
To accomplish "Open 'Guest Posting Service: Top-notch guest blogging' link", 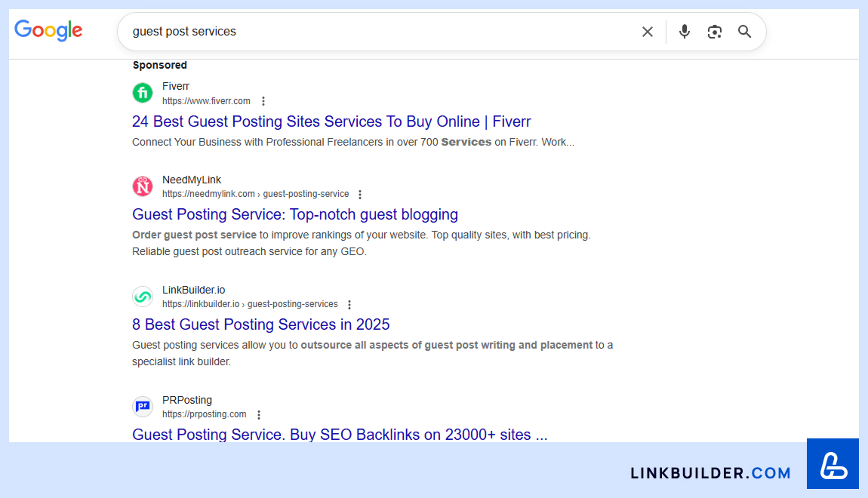I will (x=295, y=214).
